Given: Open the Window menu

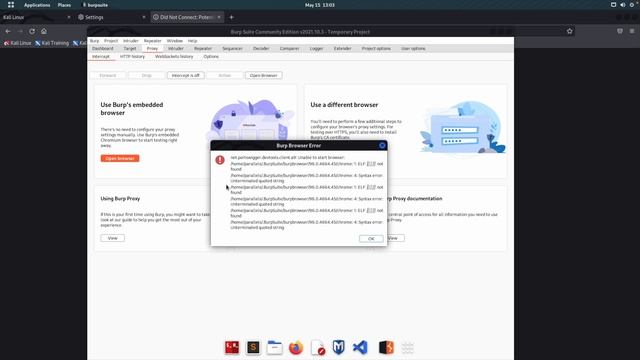Looking at the screenshot, I should coord(174,41).
